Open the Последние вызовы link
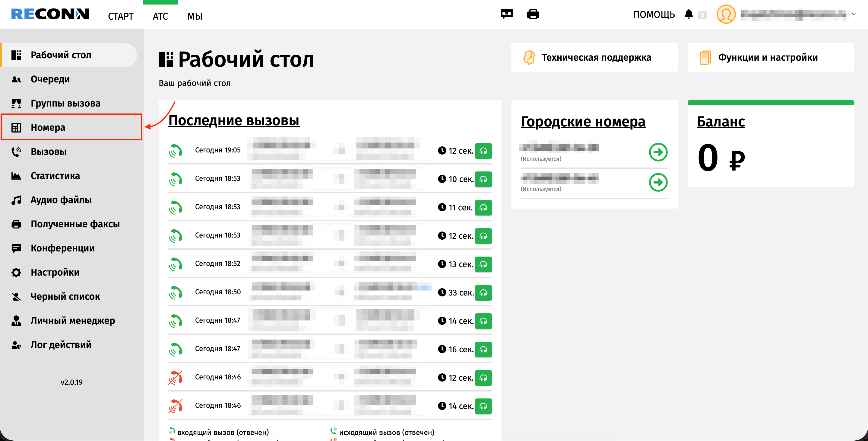This screenshot has width=868, height=441. click(233, 120)
